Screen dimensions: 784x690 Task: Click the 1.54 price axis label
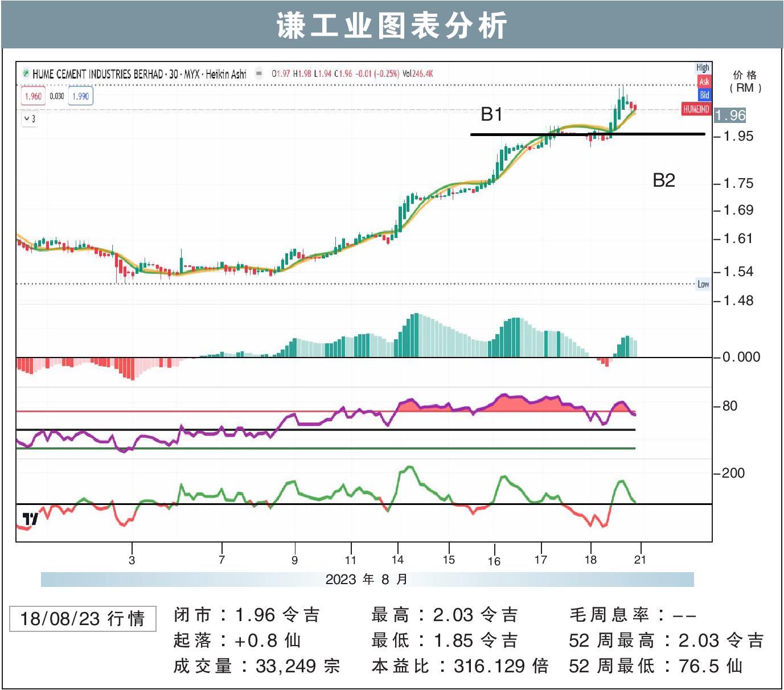pyautogui.click(x=738, y=272)
